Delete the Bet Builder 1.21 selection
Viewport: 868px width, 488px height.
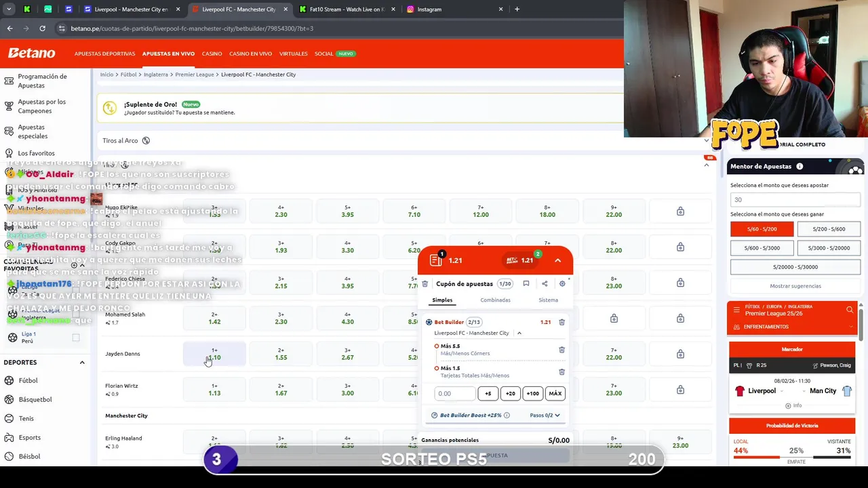coord(561,323)
